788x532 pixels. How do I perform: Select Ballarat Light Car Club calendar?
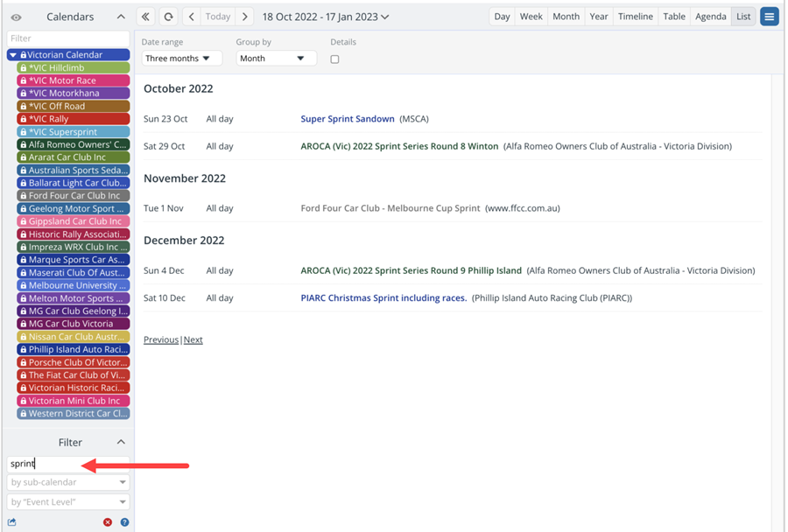74,183
